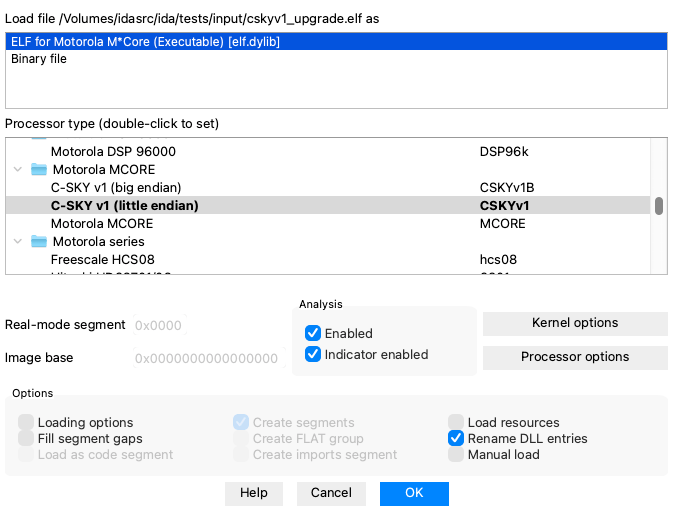The image size is (675, 517).
Task: Click the Motorola series folder icon
Action: pos(39,241)
